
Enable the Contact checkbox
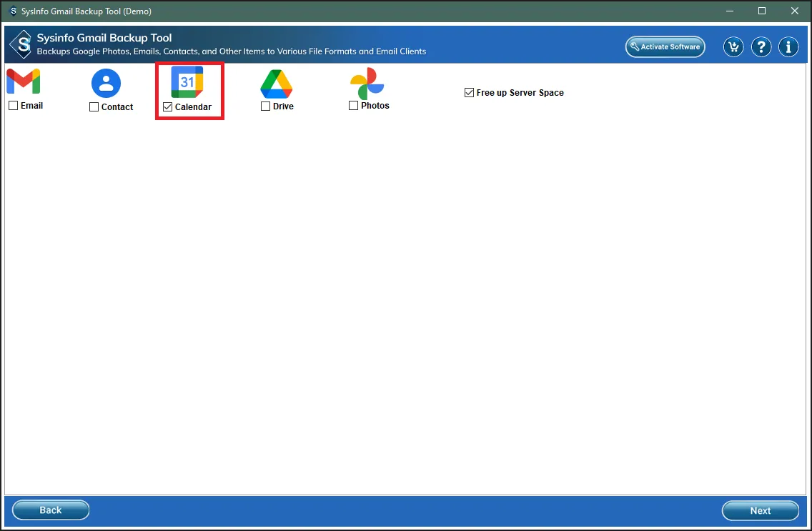tap(94, 107)
